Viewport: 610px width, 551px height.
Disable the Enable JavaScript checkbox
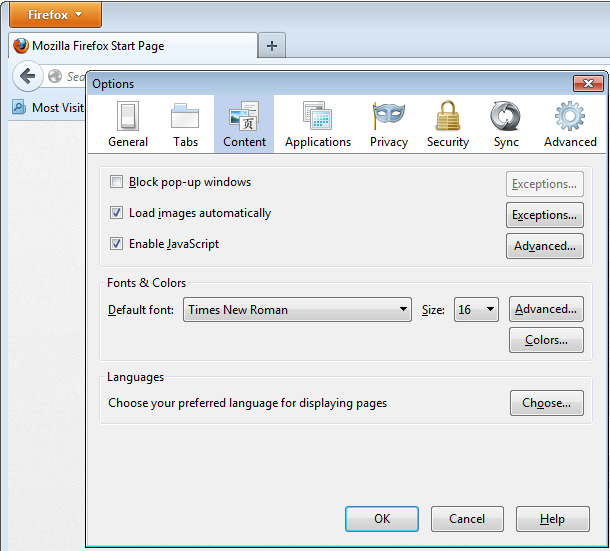117,244
